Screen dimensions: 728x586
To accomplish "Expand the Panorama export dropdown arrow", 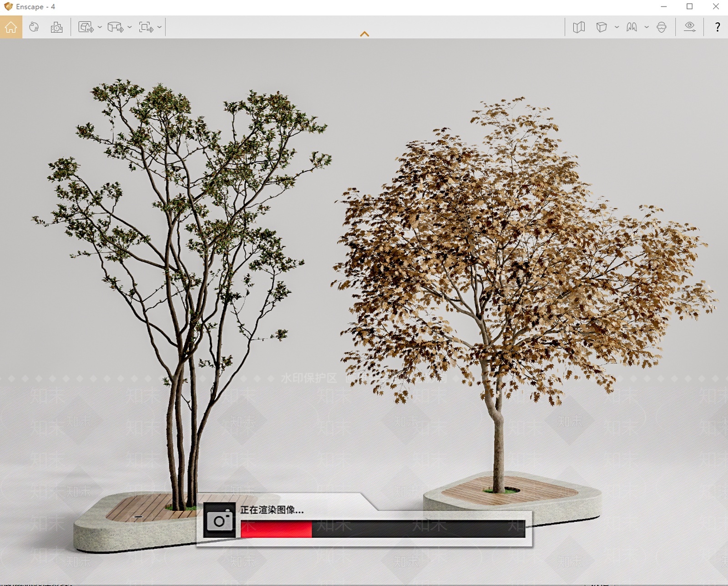I will coord(130,27).
